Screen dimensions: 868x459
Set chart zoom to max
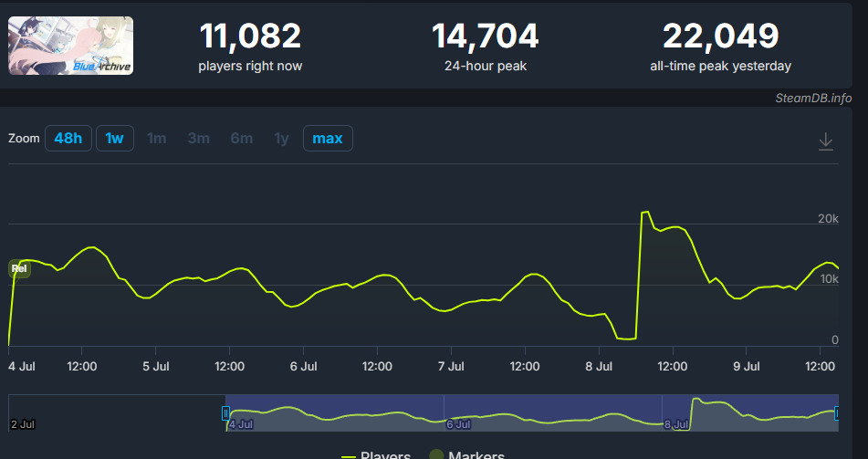(328, 139)
